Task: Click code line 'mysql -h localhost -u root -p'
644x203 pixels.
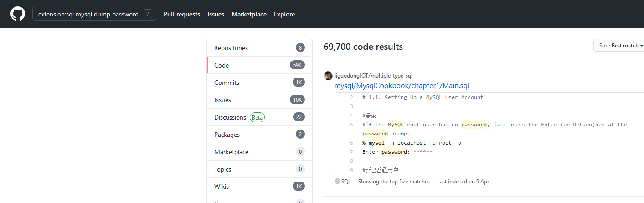Action: (x=412, y=143)
